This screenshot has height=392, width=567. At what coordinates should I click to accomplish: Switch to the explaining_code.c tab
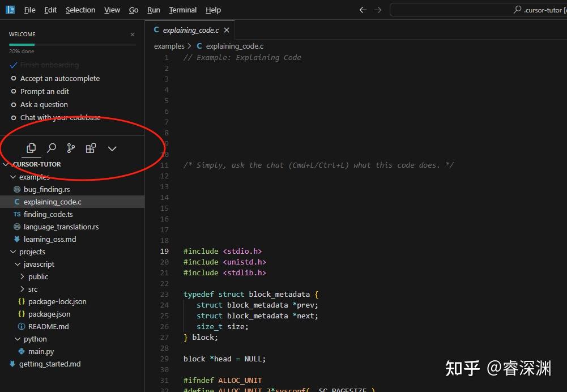point(191,29)
